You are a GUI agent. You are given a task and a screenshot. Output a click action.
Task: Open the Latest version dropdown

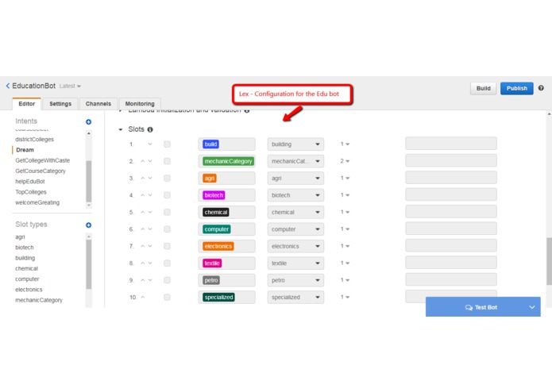point(70,86)
